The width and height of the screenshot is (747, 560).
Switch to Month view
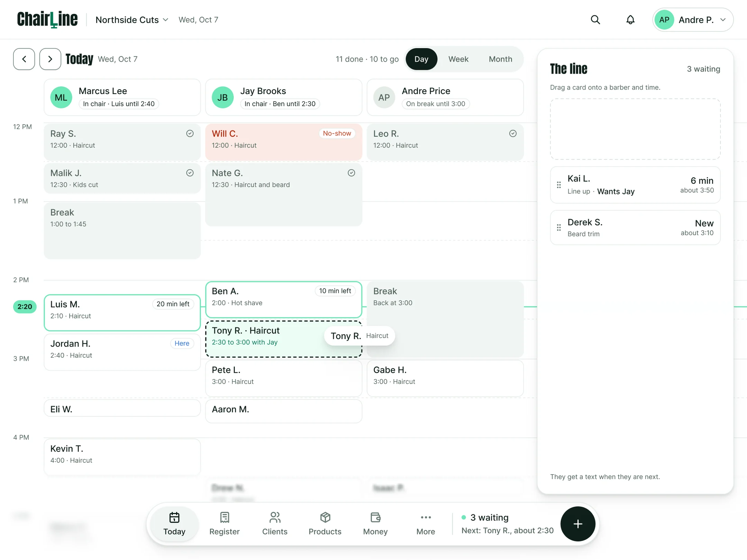(500, 59)
